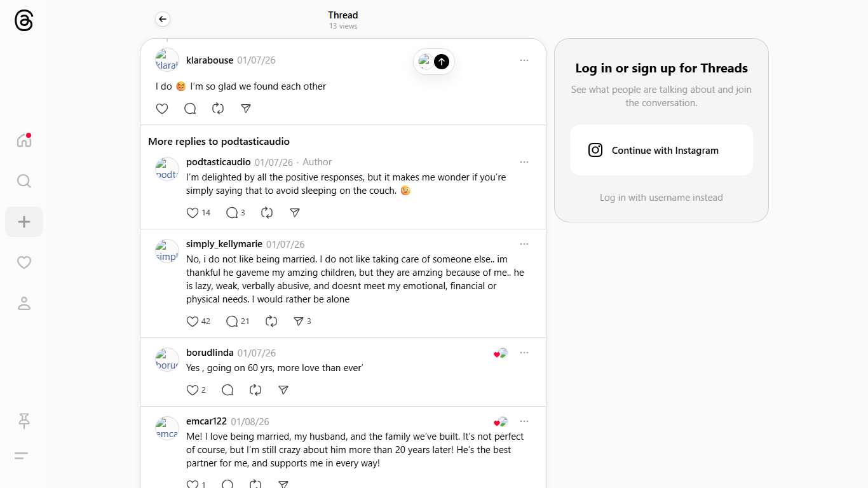Open the more options menu in sidebar
Screen dimensions: 868x488
click(x=21, y=456)
